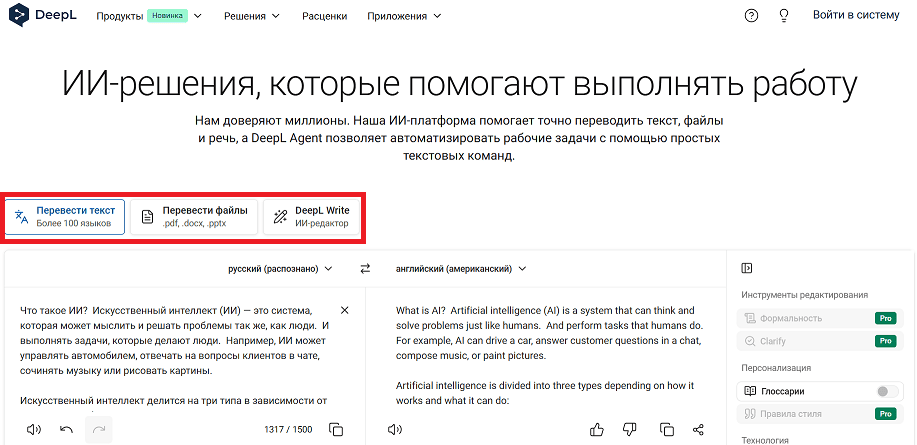Listen to the Russian source text
The height and width of the screenshot is (445, 917).
tap(34, 430)
